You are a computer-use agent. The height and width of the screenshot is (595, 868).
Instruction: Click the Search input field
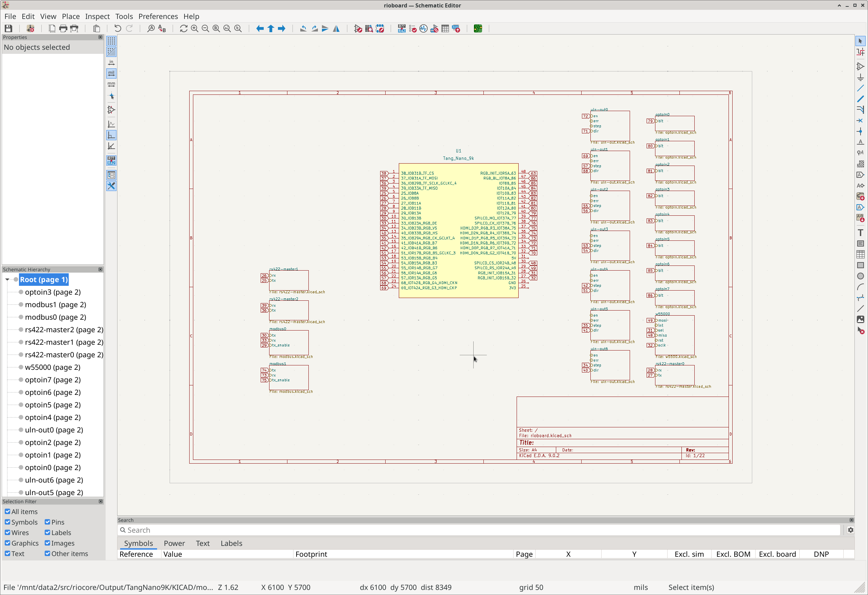478,530
